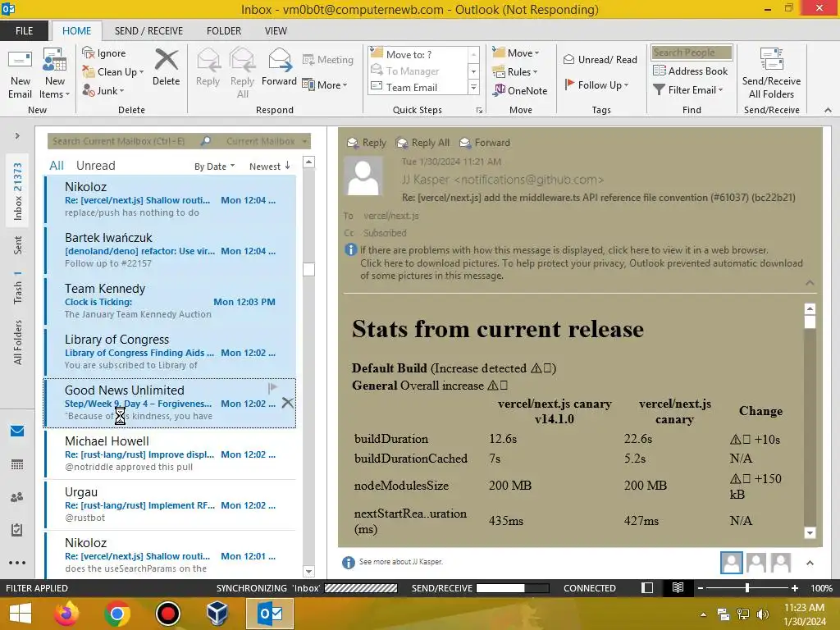This screenshot has height=630, width=840.
Task: Forward the message via ribbon
Action: click(279, 67)
